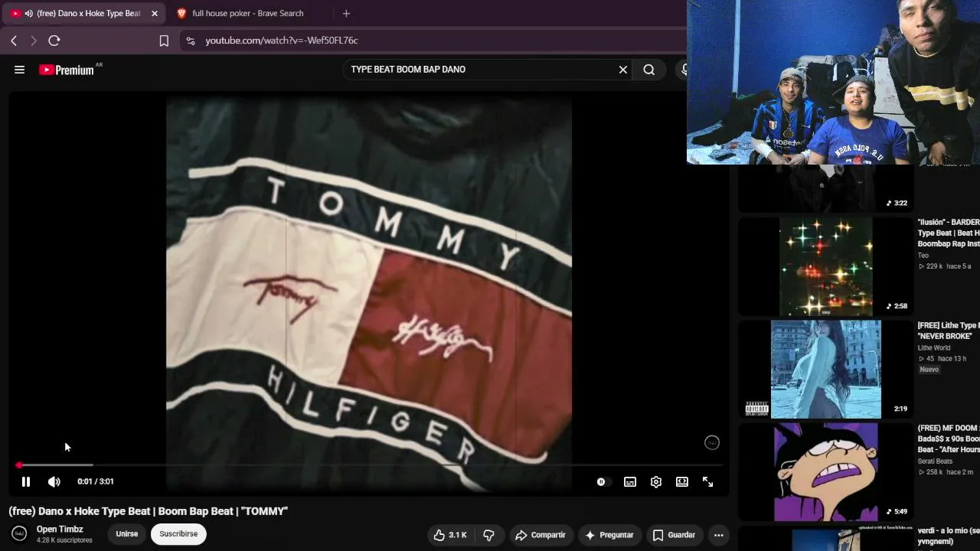Open the site settings icon beside the URL

point(191,41)
